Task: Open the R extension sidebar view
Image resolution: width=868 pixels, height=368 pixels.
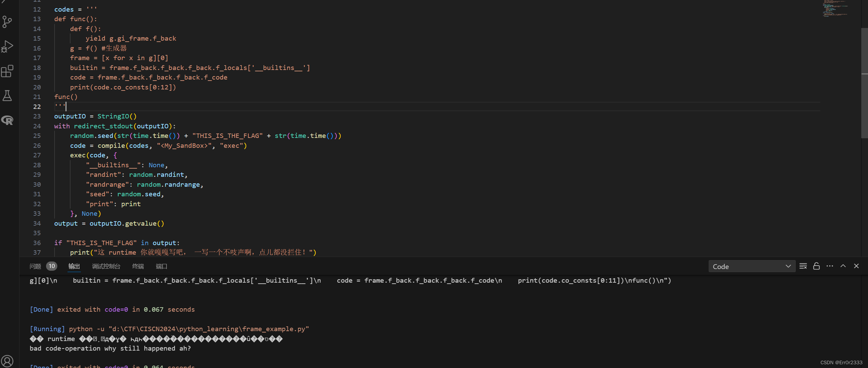Action: click(x=8, y=120)
